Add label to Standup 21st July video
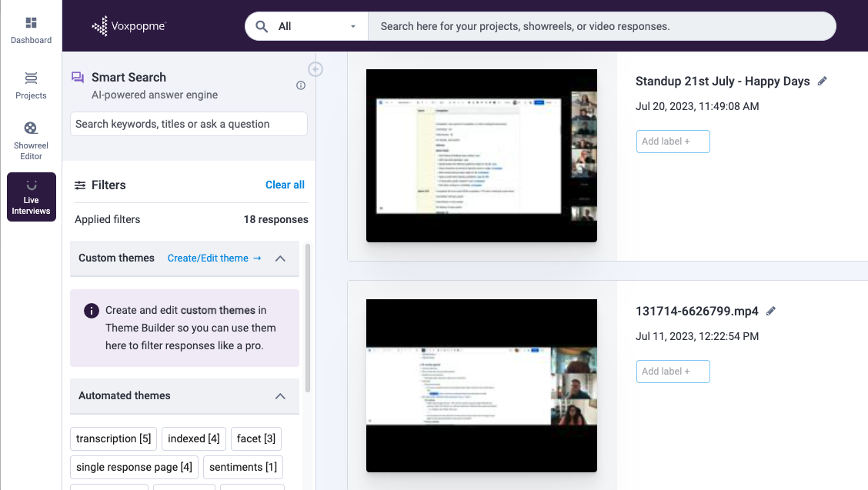Screen dimensions: 868x490 (x=673, y=142)
